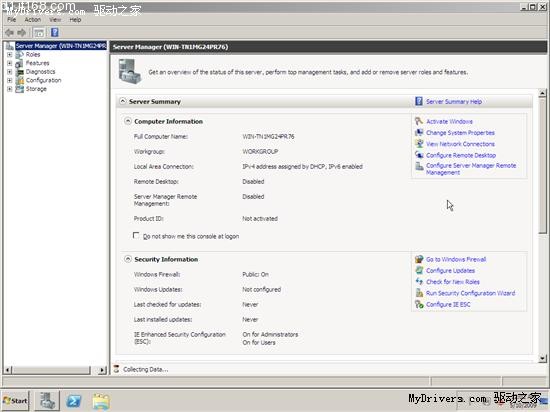Open the Change System Properties link
Viewport: 550px width, 412px height.
pyautogui.click(x=460, y=133)
